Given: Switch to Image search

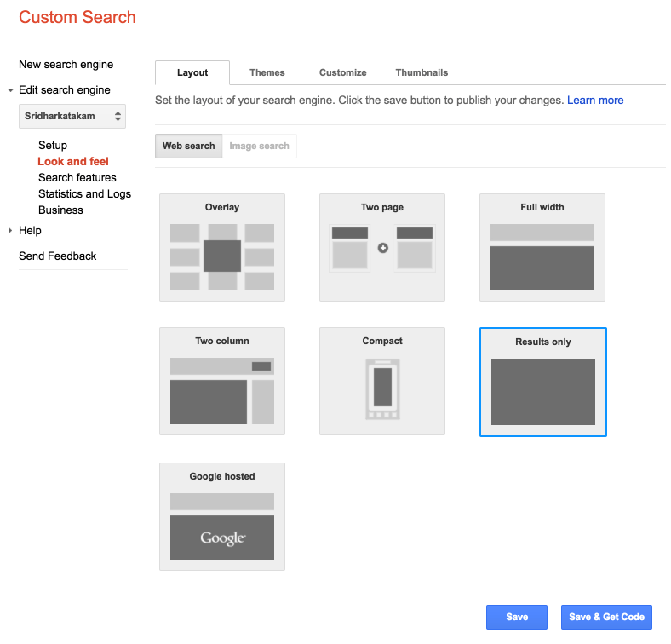Looking at the screenshot, I should tap(260, 146).
